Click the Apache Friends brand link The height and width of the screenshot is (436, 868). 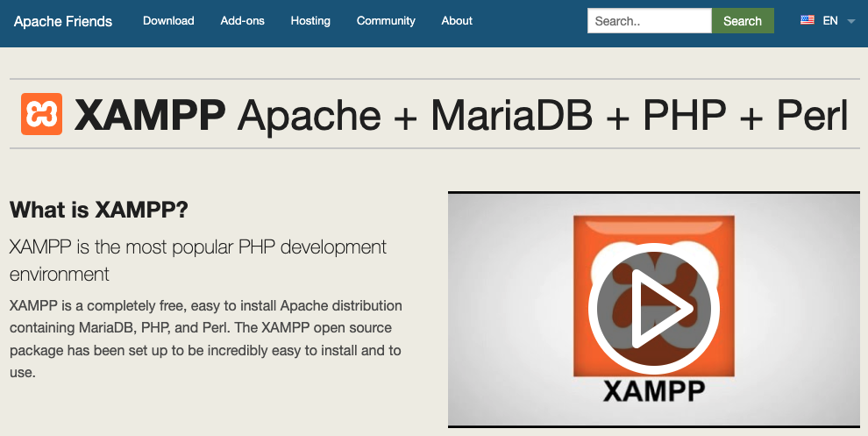(63, 21)
